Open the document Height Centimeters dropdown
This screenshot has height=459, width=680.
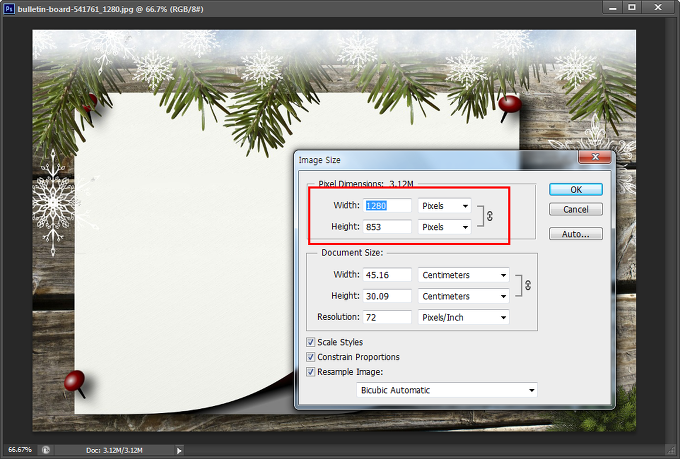coord(464,296)
